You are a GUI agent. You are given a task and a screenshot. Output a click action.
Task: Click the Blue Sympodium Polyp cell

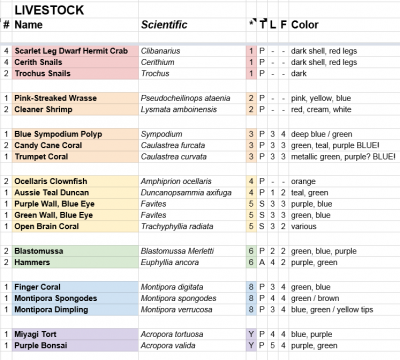[x=76, y=134]
